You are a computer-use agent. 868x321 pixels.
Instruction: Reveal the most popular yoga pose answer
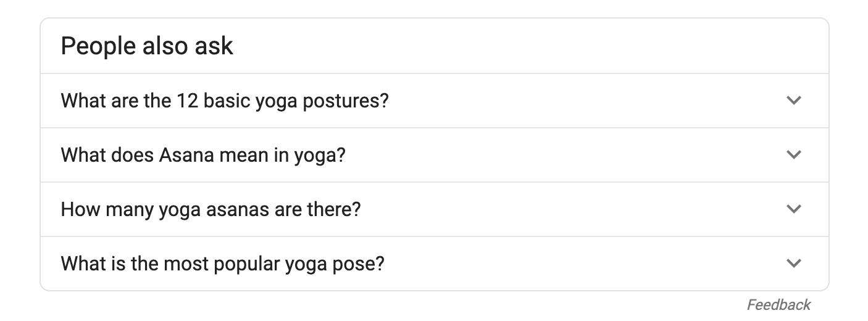[434, 264]
